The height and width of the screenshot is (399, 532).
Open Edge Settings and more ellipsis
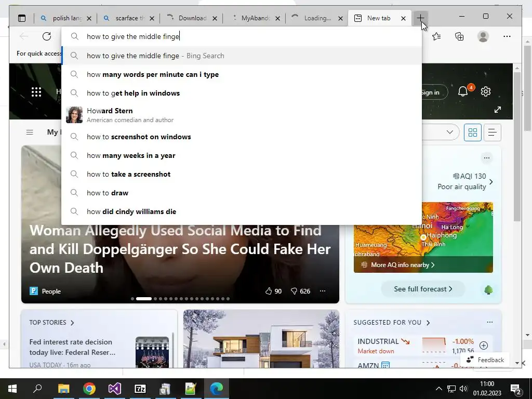tap(507, 36)
